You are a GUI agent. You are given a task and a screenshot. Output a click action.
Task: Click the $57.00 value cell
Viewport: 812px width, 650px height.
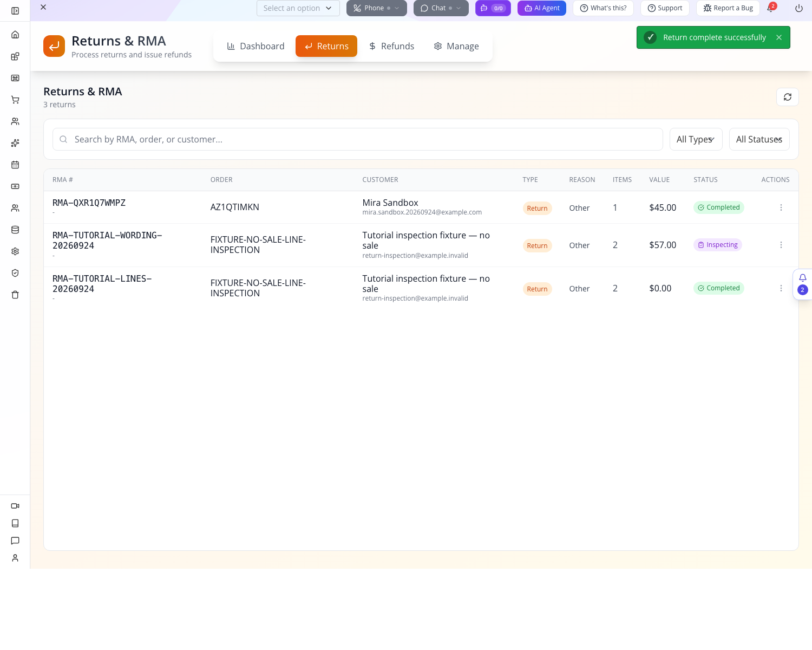tap(663, 245)
